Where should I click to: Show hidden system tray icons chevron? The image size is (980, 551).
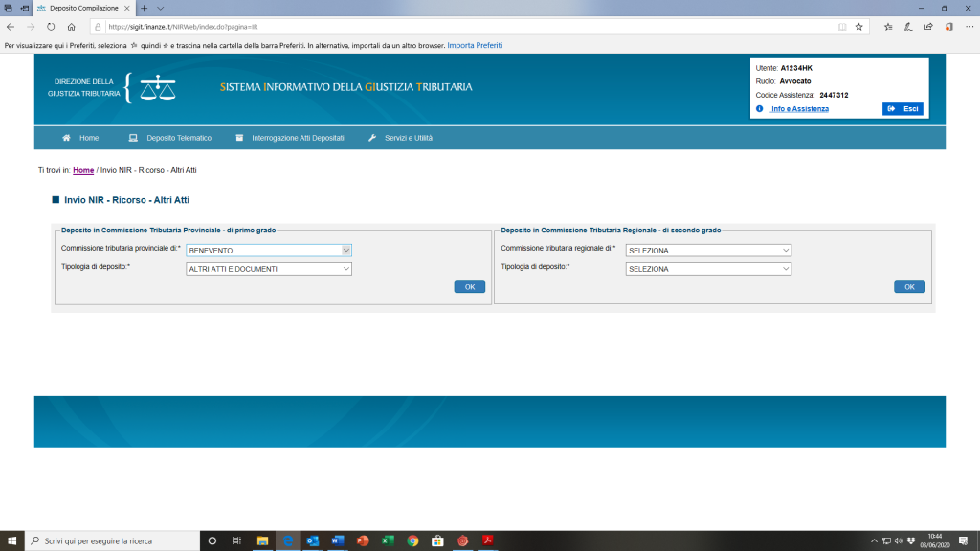(x=874, y=541)
